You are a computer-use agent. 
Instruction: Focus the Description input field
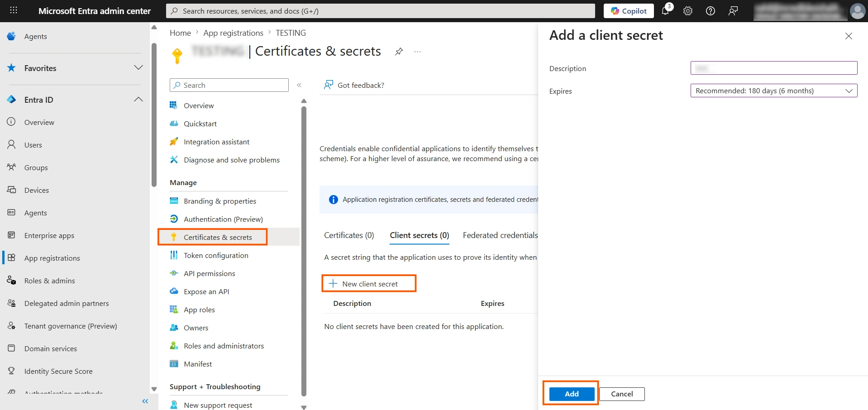pyautogui.click(x=774, y=68)
